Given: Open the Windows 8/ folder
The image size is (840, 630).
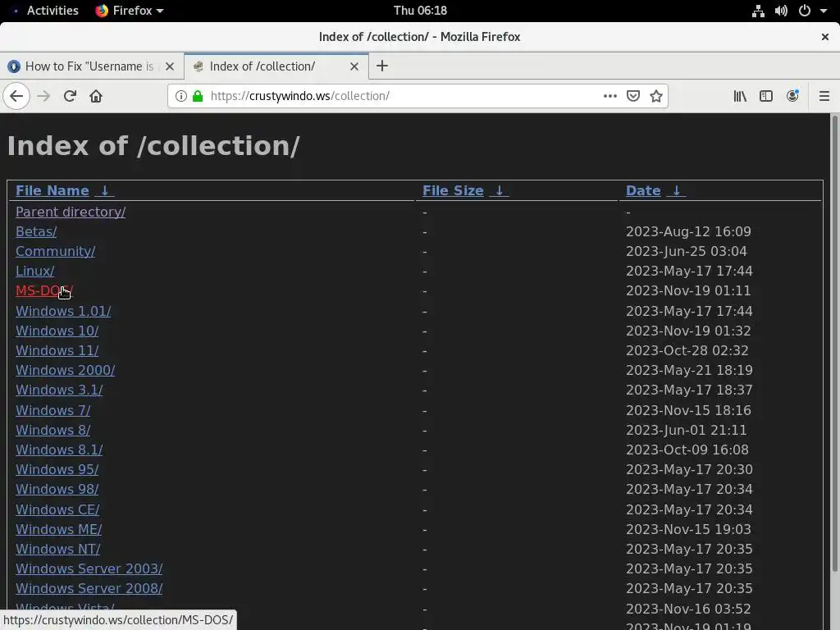Looking at the screenshot, I should 53,430.
